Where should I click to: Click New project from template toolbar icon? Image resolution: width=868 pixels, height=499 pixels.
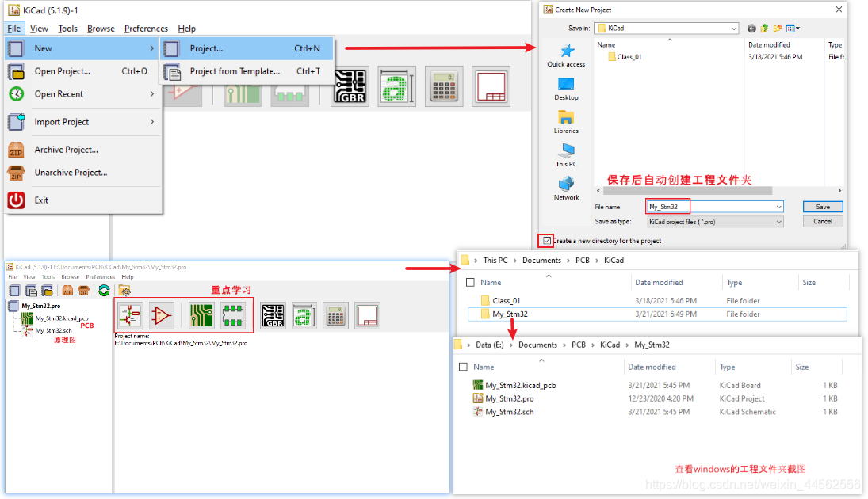coord(32,291)
